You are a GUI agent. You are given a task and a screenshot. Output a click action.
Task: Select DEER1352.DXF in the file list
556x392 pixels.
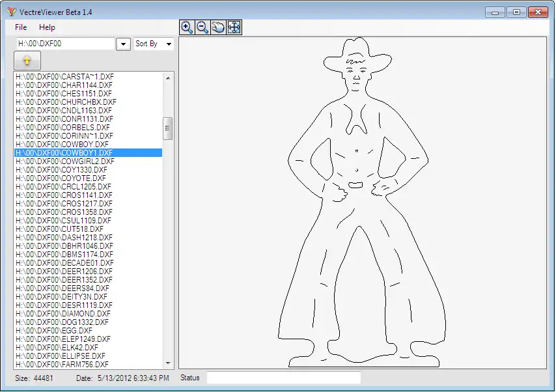coord(89,280)
